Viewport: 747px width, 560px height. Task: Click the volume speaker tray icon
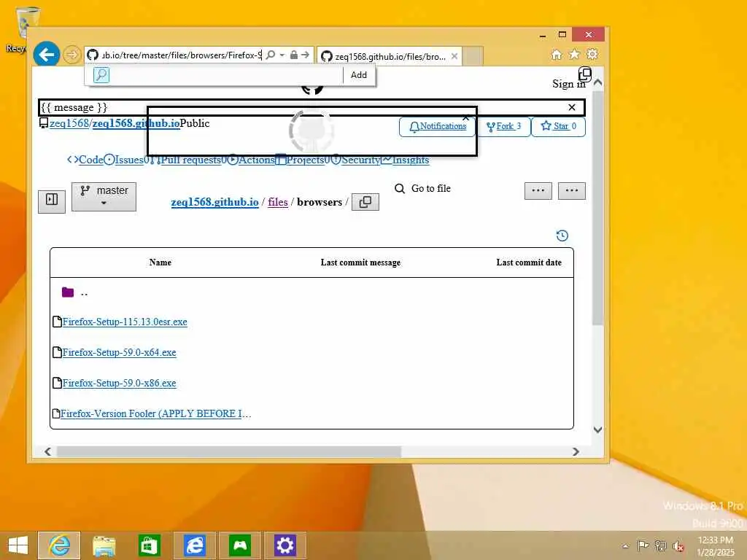678,545
